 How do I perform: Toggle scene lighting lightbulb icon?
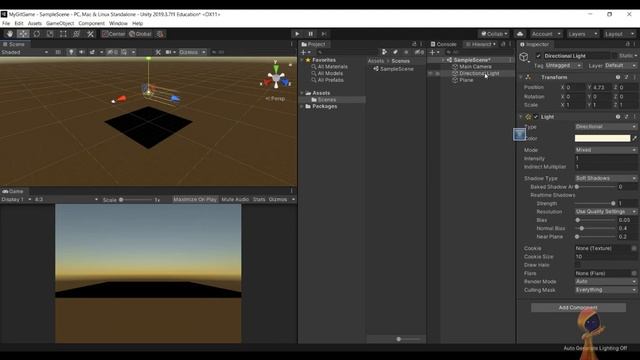click(x=71, y=52)
